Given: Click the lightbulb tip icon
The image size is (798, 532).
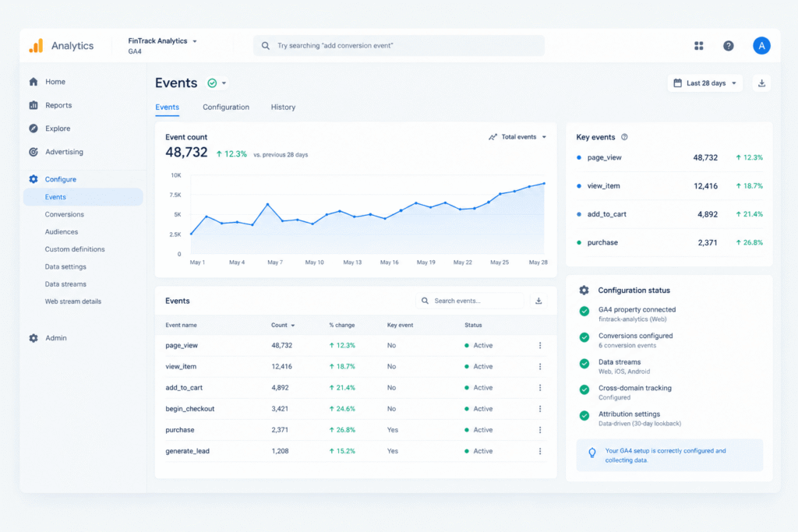Looking at the screenshot, I should (x=592, y=453).
